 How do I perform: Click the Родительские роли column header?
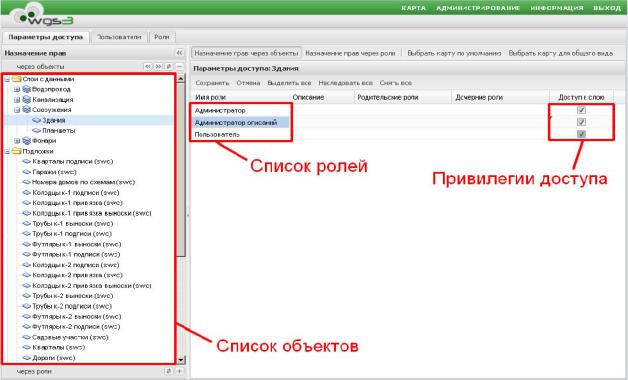pos(403,97)
